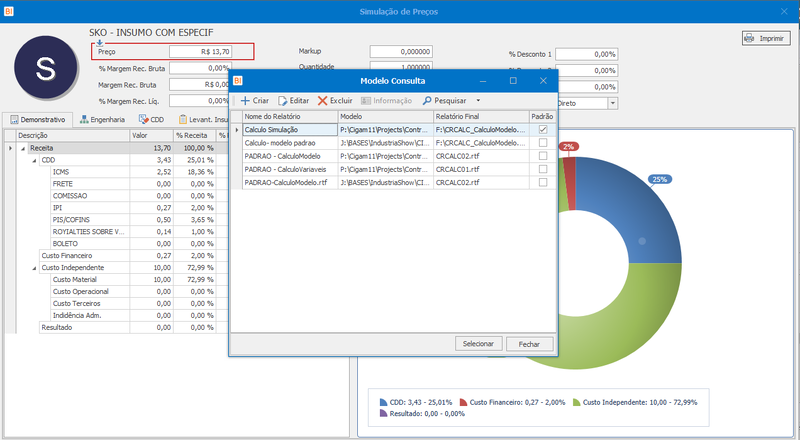Image resolution: width=800 pixels, height=440 pixels.
Task: Open the Demonstrativo tab
Action: click(x=38, y=119)
